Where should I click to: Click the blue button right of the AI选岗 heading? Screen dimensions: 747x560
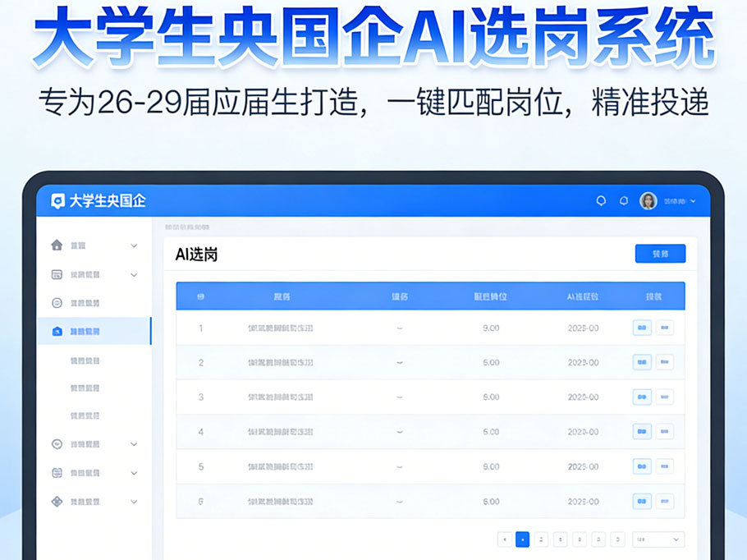(660, 254)
